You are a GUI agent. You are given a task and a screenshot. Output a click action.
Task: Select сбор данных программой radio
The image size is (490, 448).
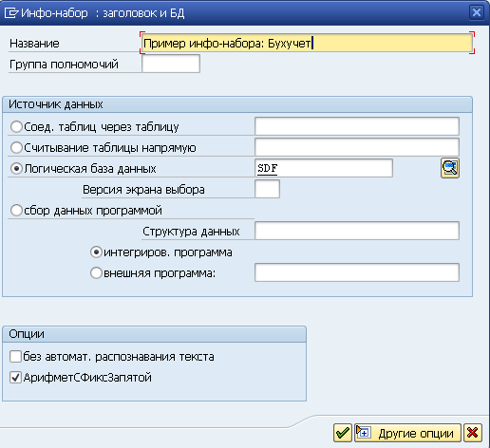16,211
